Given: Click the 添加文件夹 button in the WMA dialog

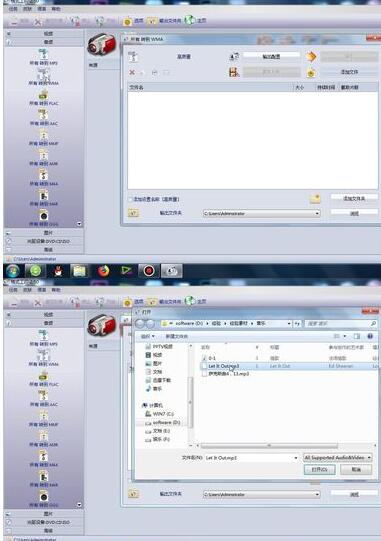Looking at the screenshot, I should pyautogui.click(x=354, y=198).
